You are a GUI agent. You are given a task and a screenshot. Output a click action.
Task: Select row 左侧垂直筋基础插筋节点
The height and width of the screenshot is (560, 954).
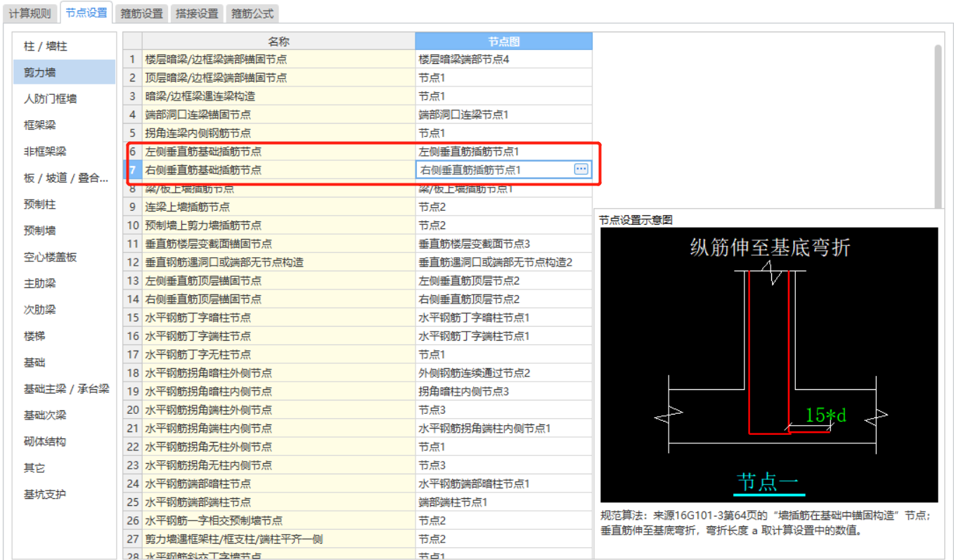coord(278,151)
